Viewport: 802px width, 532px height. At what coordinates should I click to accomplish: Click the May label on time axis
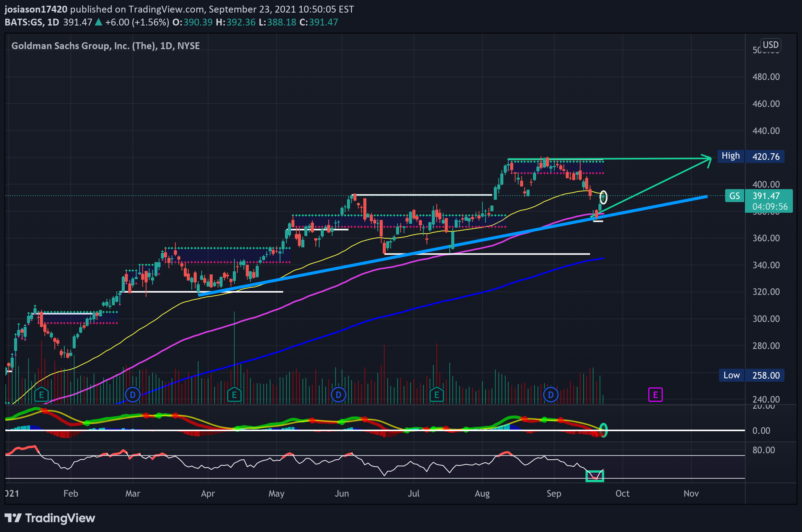pos(276,494)
